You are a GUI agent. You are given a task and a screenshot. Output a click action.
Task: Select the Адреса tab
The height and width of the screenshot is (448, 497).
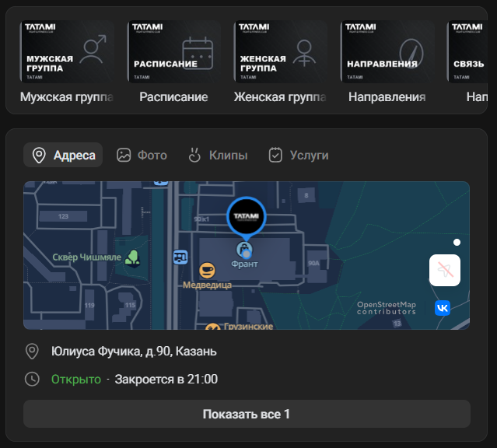(x=63, y=155)
